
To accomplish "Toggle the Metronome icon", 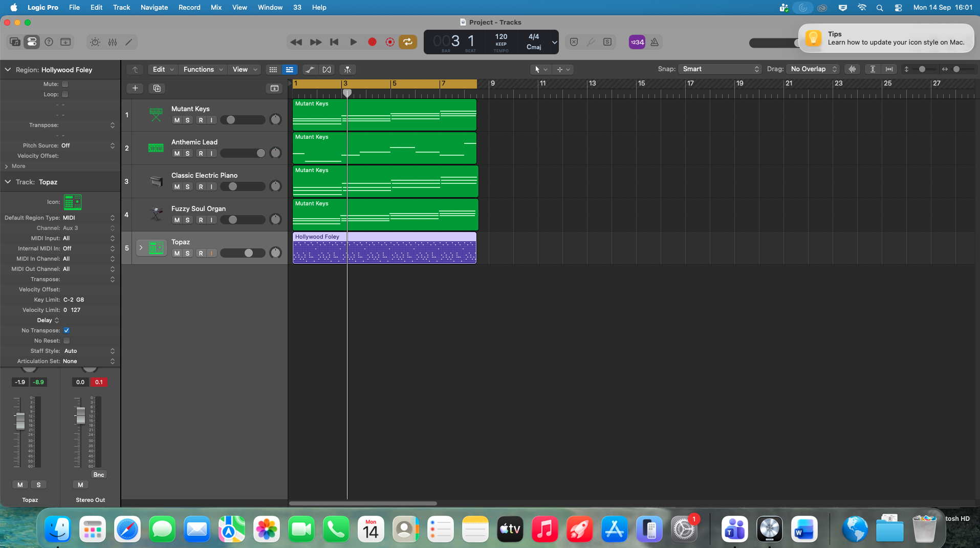I will click(655, 42).
